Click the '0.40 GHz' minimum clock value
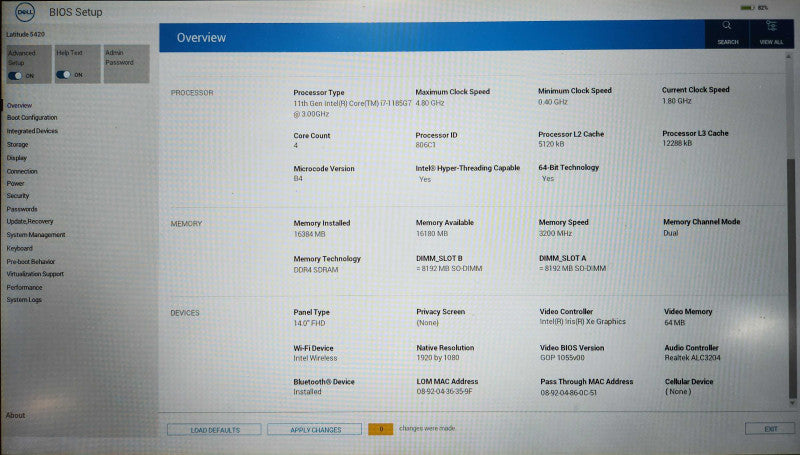The width and height of the screenshot is (800, 455). (x=553, y=102)
